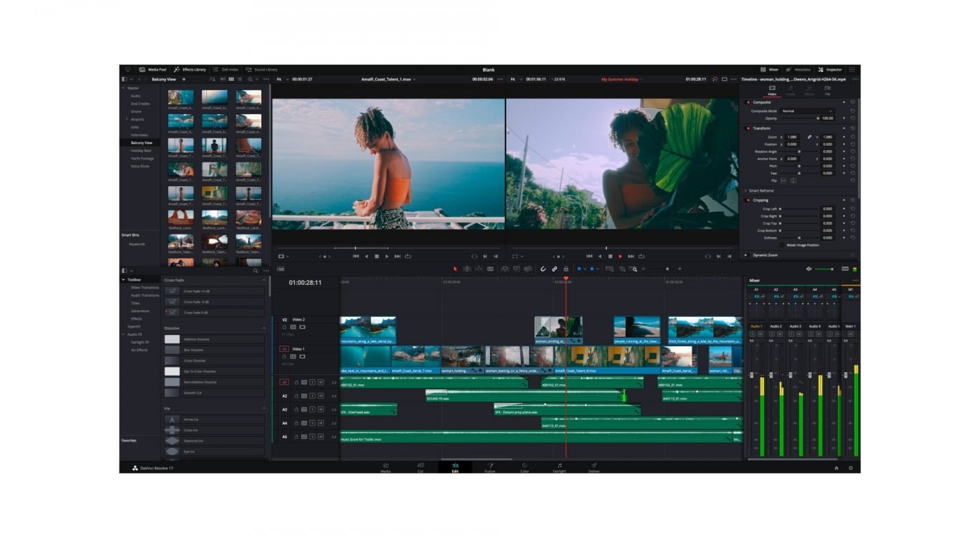The width and height of the screenshot is (980, 536).
Task: Mute audio track A1
Action: pyautogui.click(x=321, y=382)
